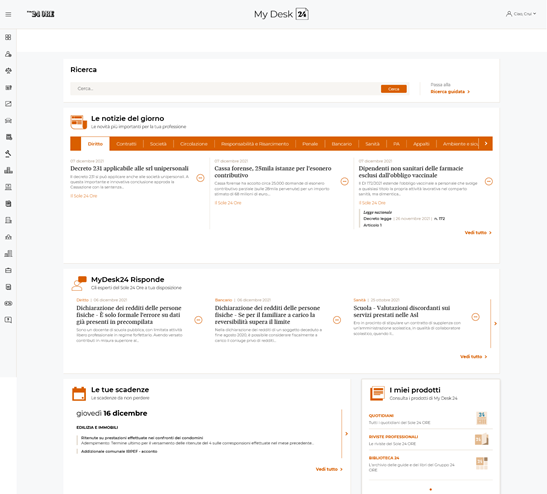Open the Ricerca guidata link
The height and width of the screenshot is (494, 547).
(x=450, y=92)
